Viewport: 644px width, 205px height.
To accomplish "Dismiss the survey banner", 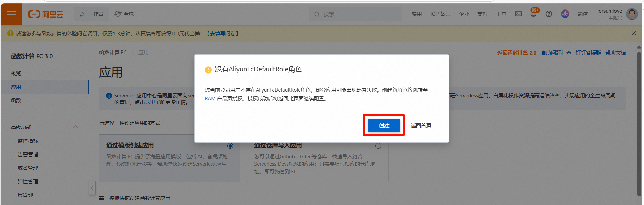I will tap(634, 33).
